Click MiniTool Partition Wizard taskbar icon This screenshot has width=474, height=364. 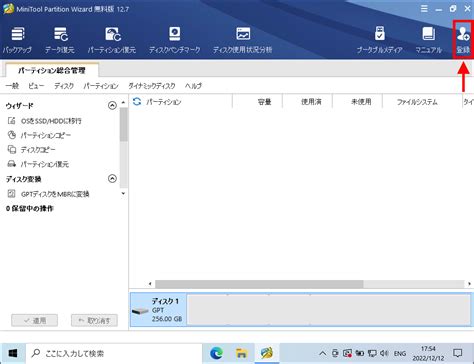(267, 353)
